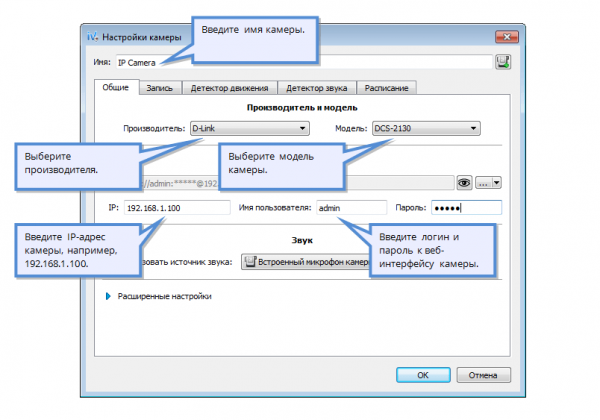Screen dimensions: 600x420
Task: Click the Отмена button
Action: 483,375
